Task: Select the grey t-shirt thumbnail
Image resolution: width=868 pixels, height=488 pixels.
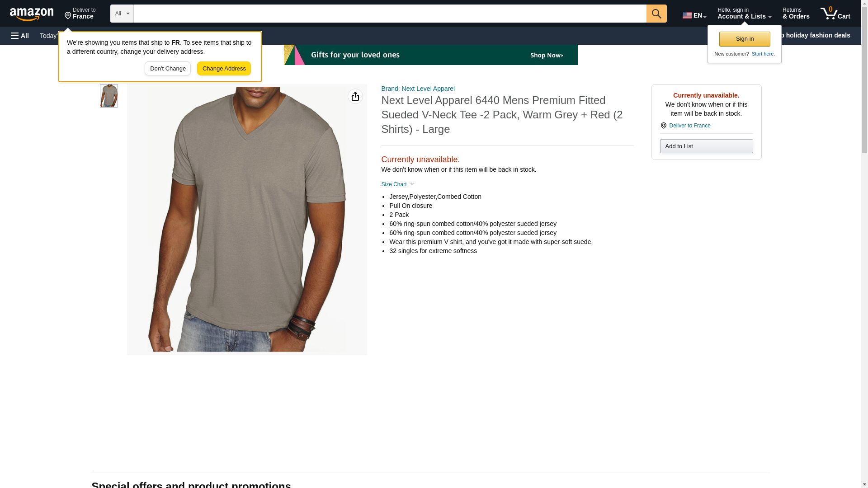Action: click(109, 96)
